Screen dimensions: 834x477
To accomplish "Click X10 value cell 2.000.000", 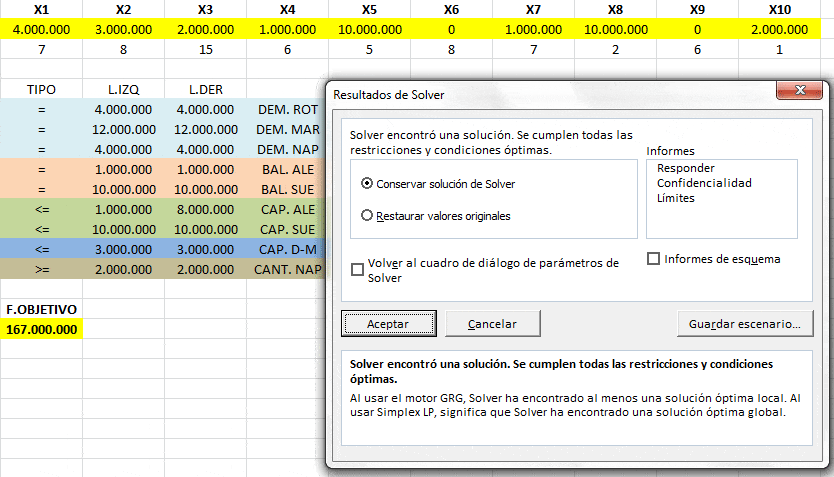I will 780,29.
